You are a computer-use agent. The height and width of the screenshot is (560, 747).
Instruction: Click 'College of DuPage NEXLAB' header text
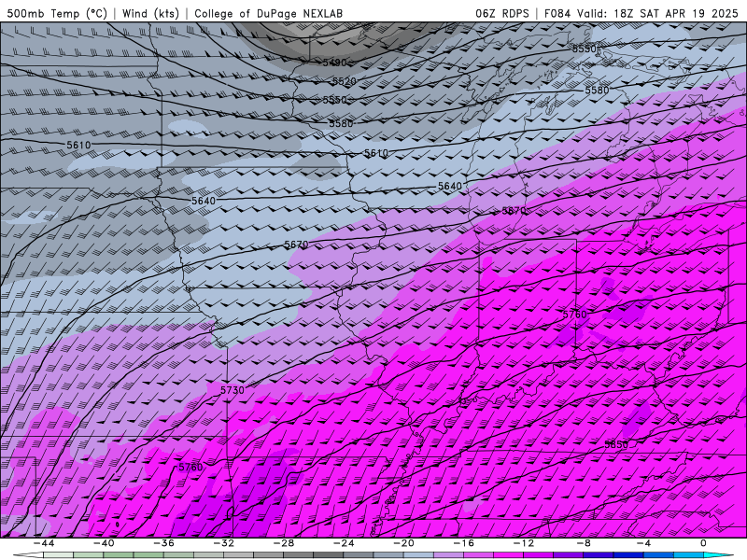(x=268, y=13)
